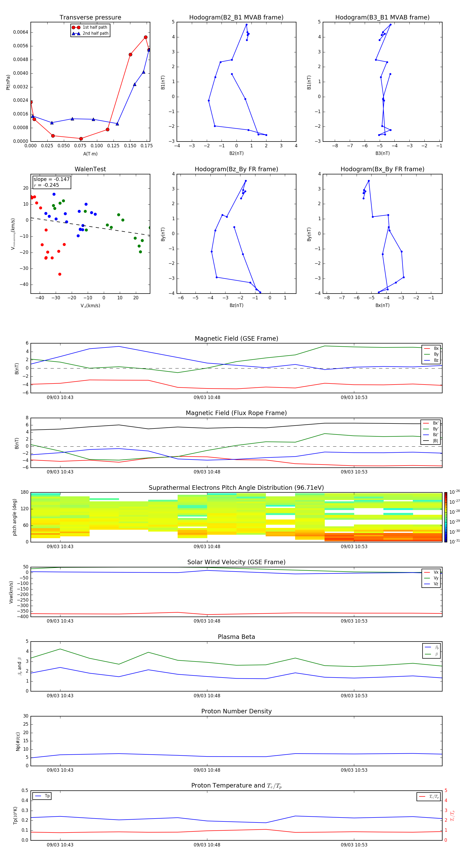
Task: Click the 'Hodogram(B2_B1 MVAB frame)' title
Action: coord(236,18)
